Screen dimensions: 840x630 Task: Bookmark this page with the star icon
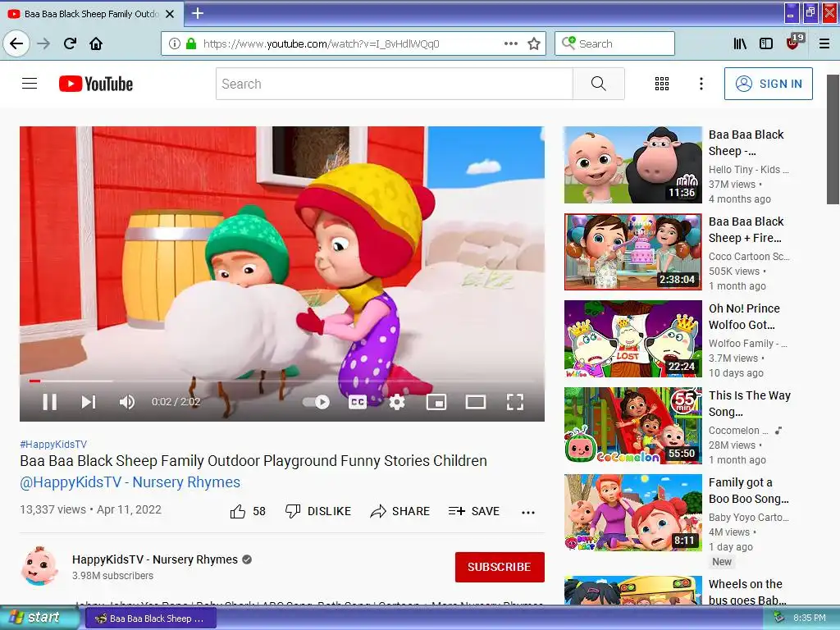click(x=533, y=43)
